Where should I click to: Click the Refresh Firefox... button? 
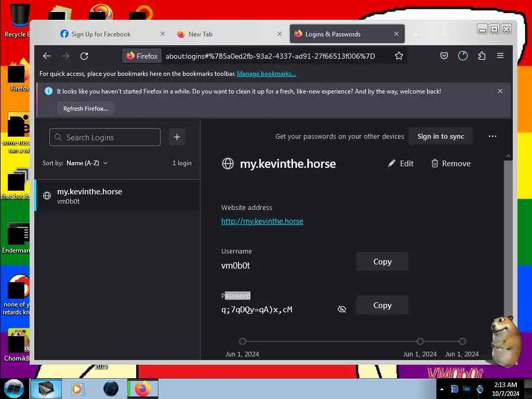[86, 109]
